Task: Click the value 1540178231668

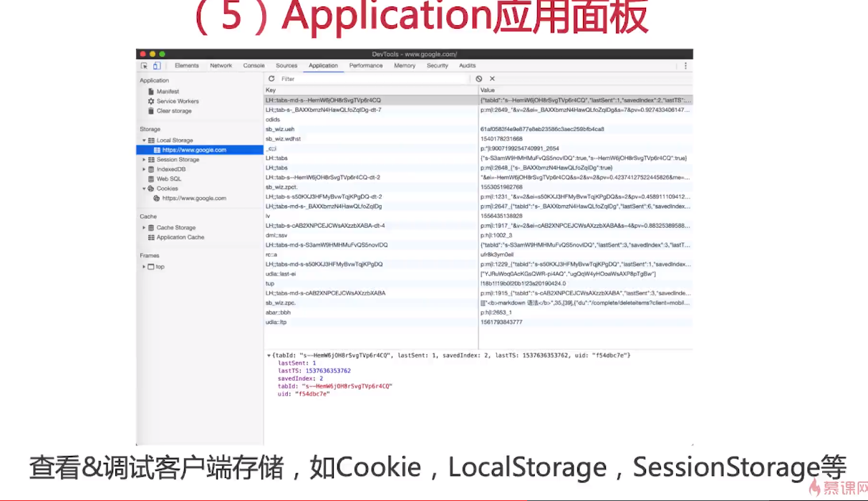Action: 501,138
